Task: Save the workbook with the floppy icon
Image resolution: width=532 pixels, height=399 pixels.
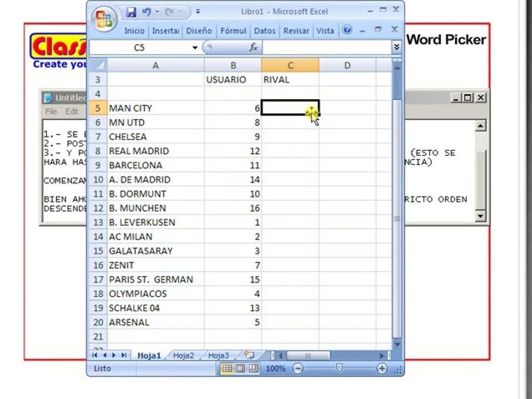Action: 131,12
